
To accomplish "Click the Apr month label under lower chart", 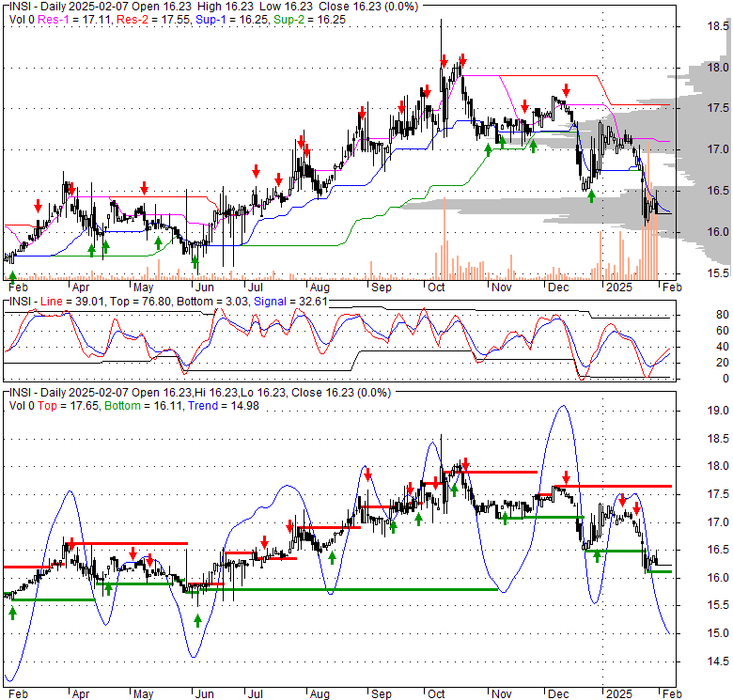I will (x=81, y=694).
